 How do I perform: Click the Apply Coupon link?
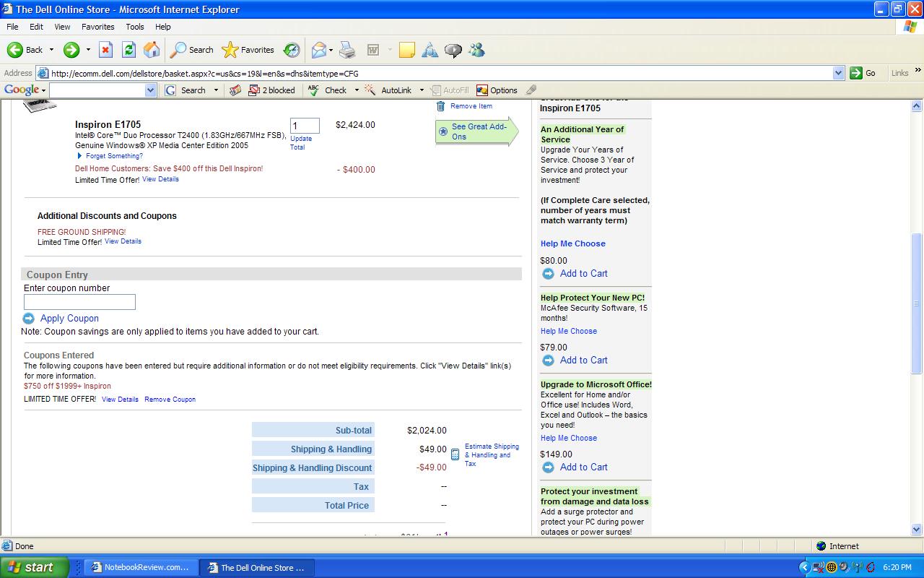click(69, 318)
